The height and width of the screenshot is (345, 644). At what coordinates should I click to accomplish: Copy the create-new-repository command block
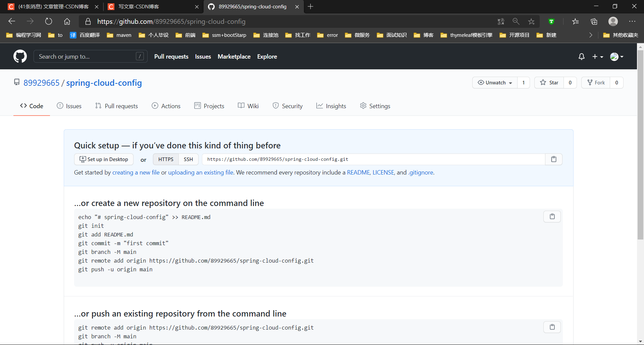point(552,216)
